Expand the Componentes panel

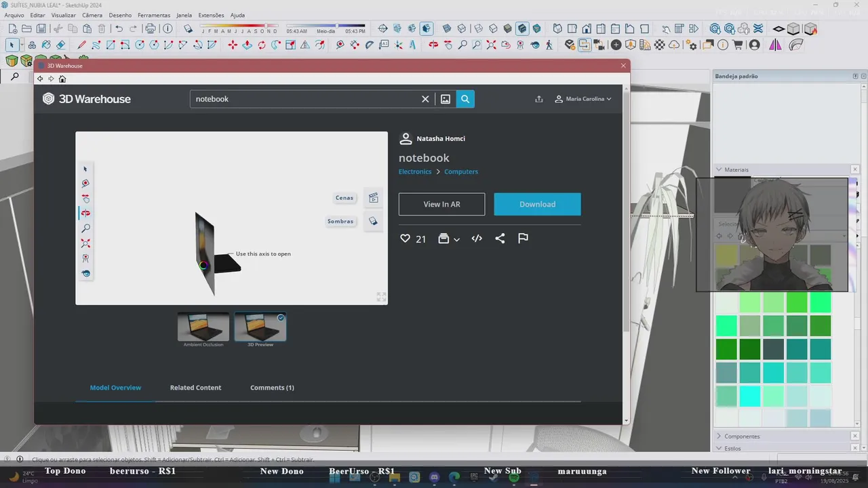tap(719, 436)
